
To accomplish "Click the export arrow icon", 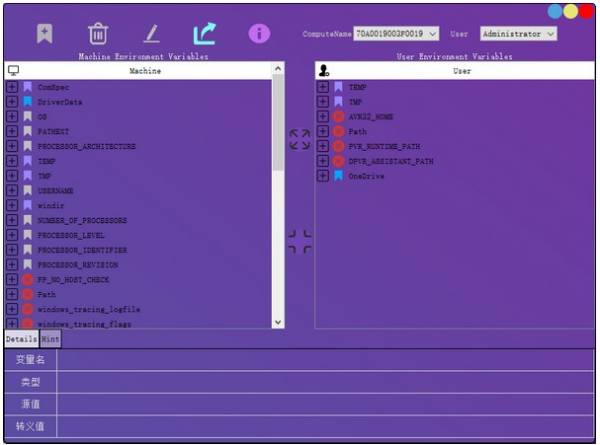I will coord(204,33).
